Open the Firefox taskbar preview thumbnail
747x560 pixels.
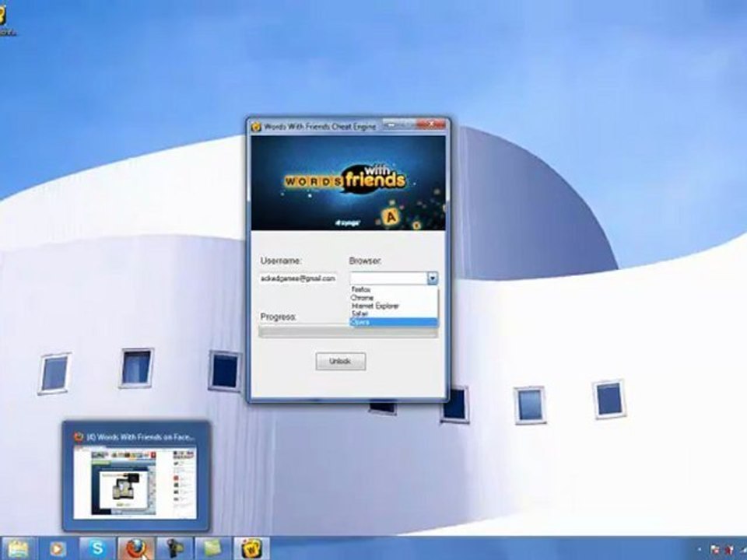click(x=135, y=476)
